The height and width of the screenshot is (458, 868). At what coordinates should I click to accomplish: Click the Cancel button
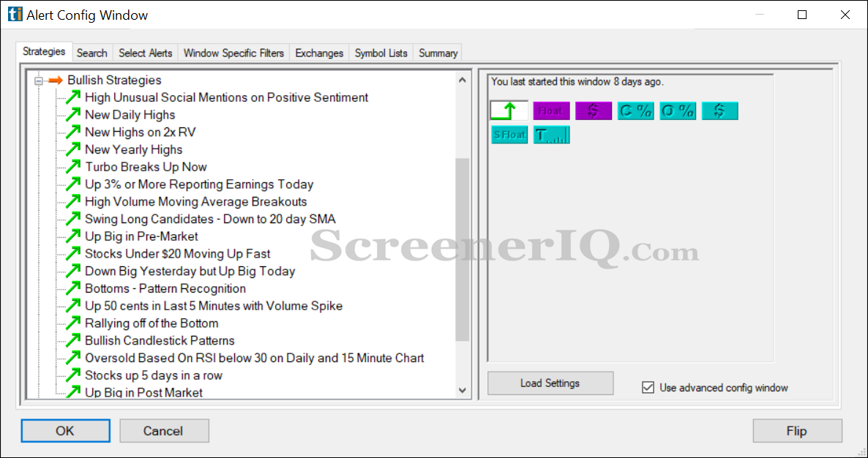[164, 431]
